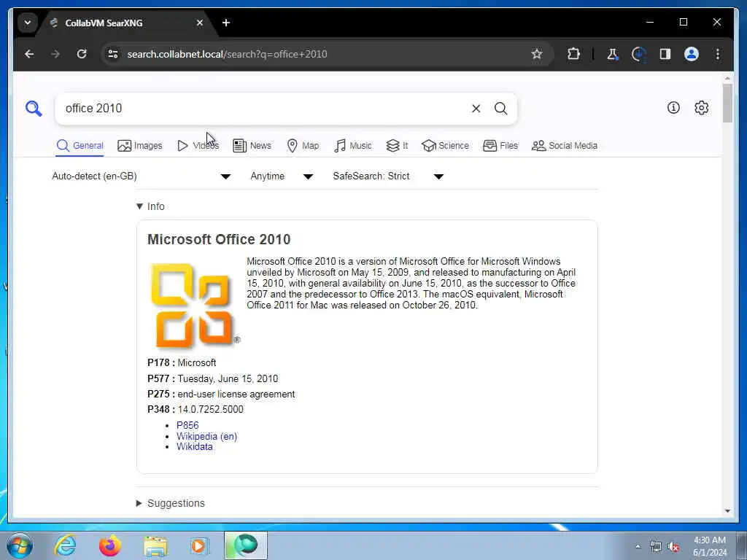Click the office 2010 search input field

[x=264, y=109]
